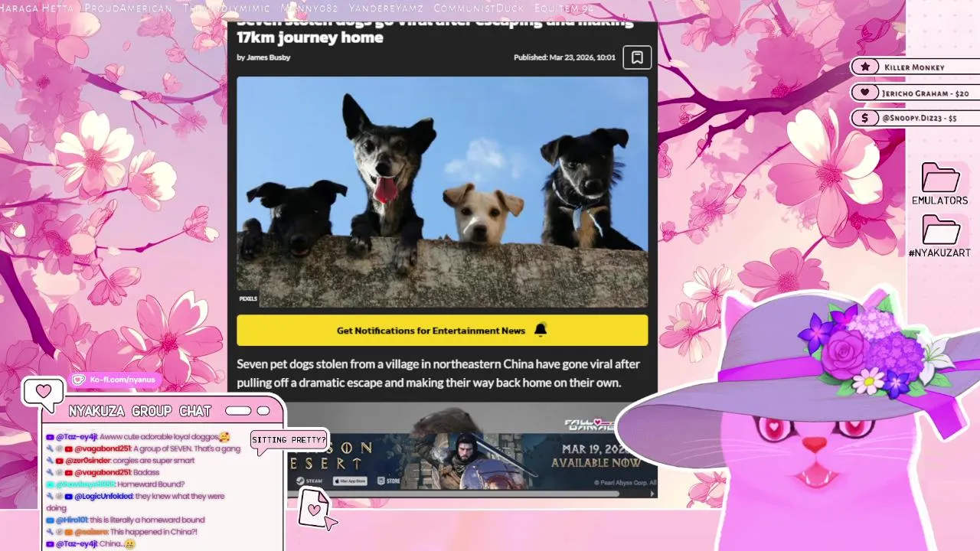Click Get Notifications for Entertainment News
This screenshot has width=980, height=551.
pyautogui.click(x=443, y=331)
